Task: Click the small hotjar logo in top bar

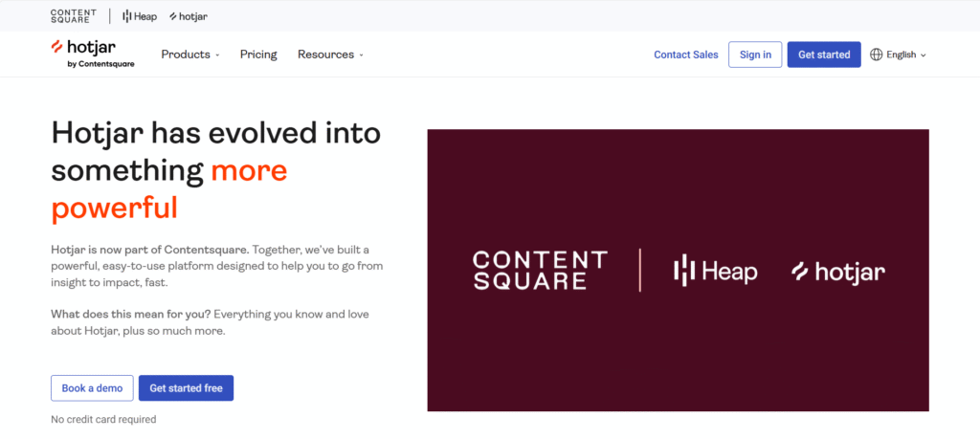Action: click(x=188, y=16)
